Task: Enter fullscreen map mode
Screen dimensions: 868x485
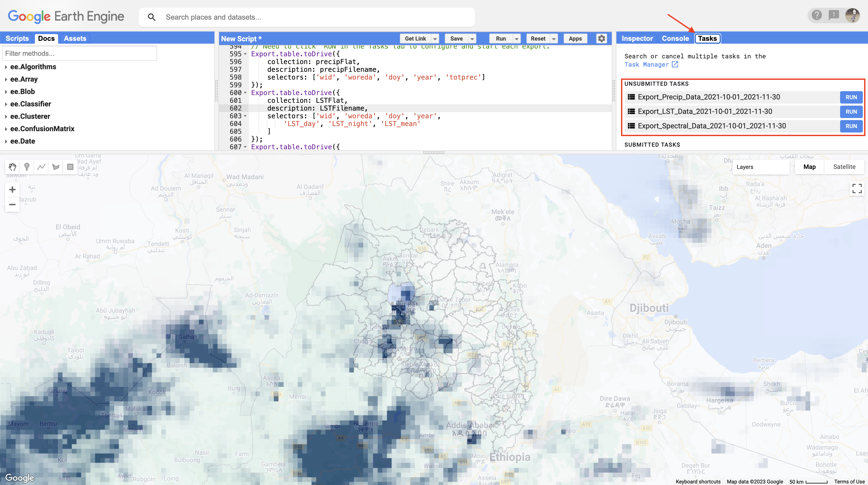Action: point(857,189)
